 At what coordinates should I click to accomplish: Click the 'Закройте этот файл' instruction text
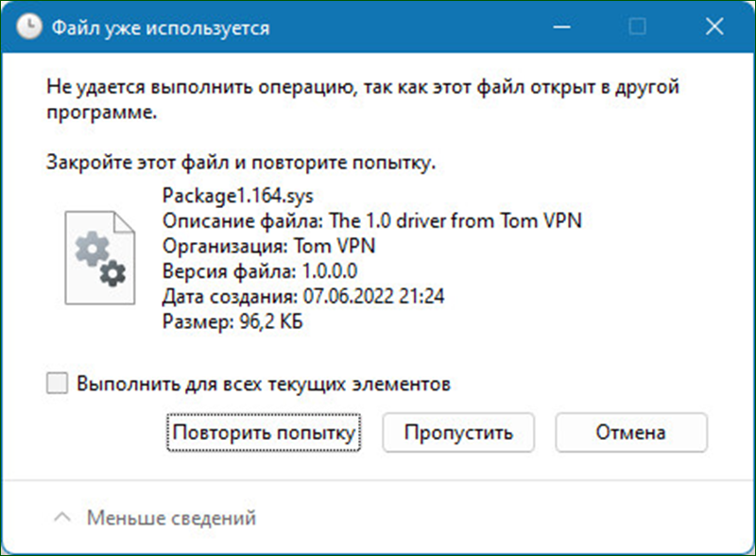tap(241, 163)
